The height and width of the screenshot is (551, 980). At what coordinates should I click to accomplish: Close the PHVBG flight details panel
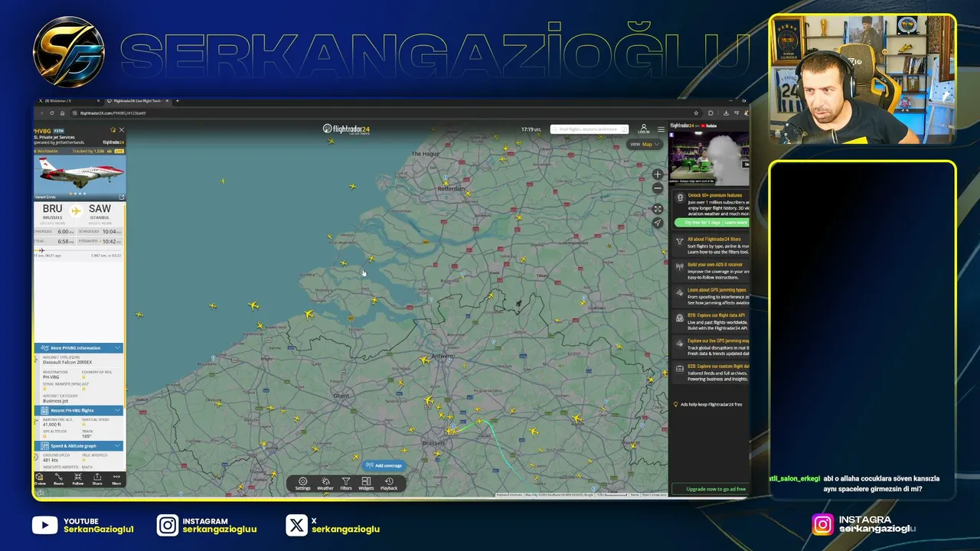click(121, 130)
